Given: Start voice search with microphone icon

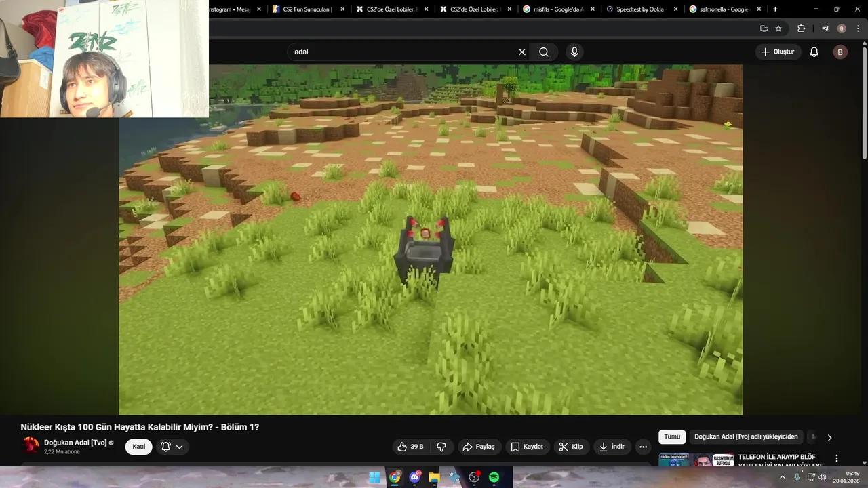Looking at the screenshot, I should [x=574, y=52].
